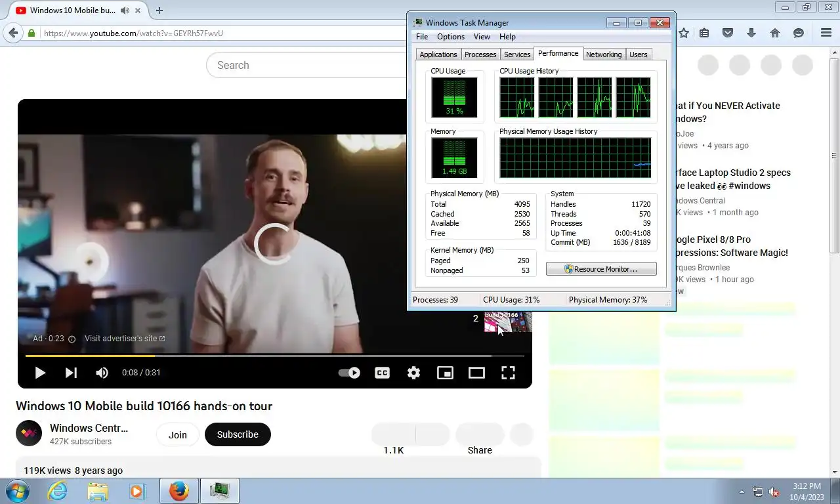Viewport: 840px width, 504px height.
Task: Click the ad info icon next to timer
Action: tap(72, 339)
